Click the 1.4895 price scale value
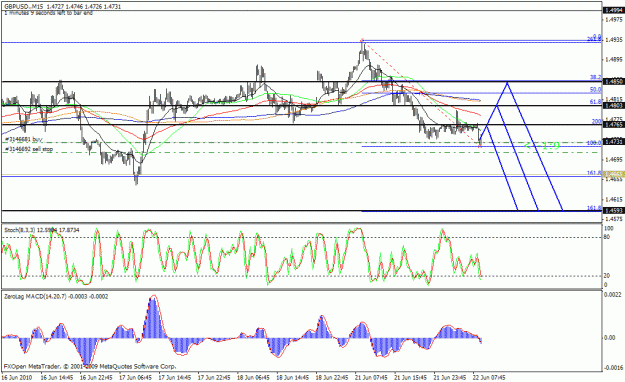625x382 pixels. click(x=613, y=59)
